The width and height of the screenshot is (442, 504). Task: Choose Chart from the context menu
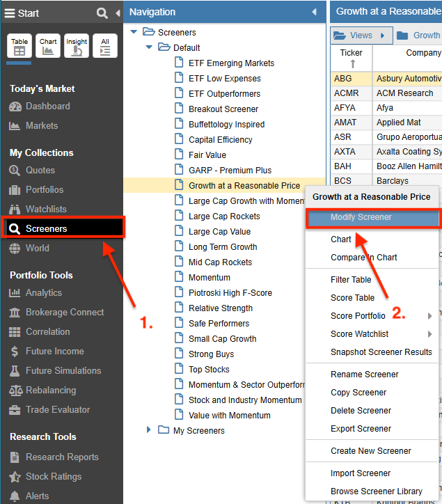[341, 239]
